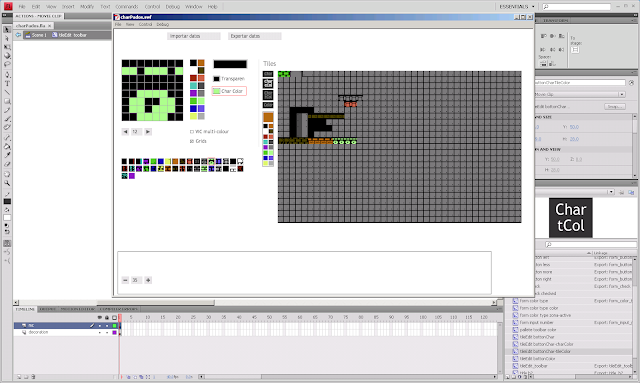Click the search field in application bar
Screen dimensions: 640x383
coord(576,7)
